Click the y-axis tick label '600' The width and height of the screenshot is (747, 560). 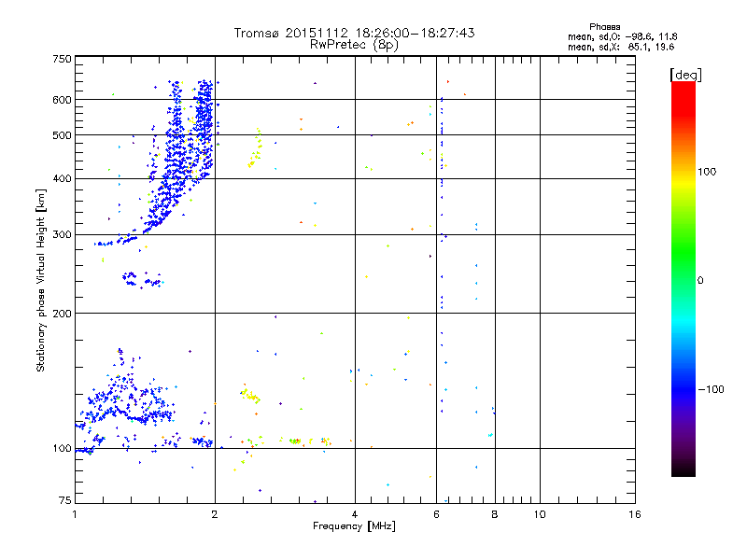click(62, 100)
